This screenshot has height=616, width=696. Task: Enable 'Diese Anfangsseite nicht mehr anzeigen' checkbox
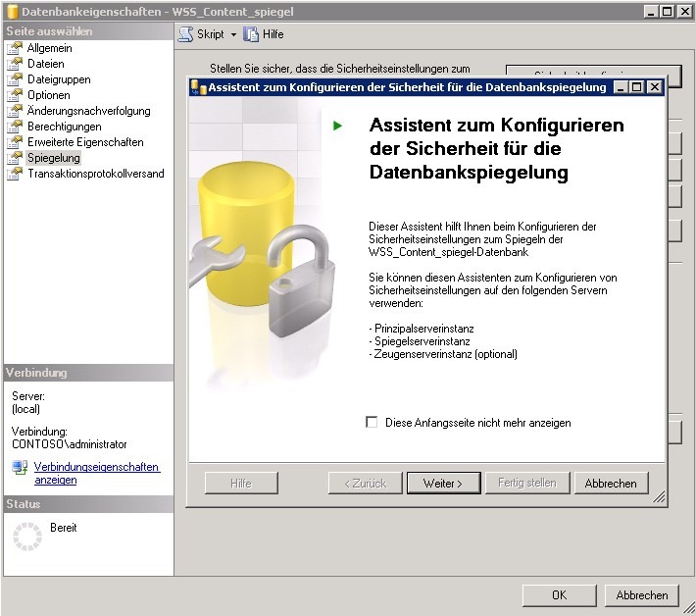[x=372, y=423]
